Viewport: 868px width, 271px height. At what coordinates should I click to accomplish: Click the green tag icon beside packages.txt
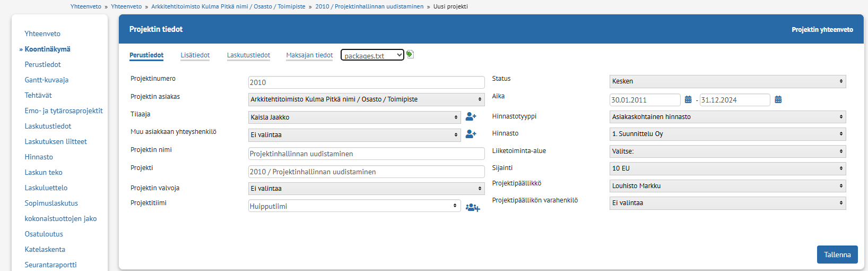click(410, 54)
